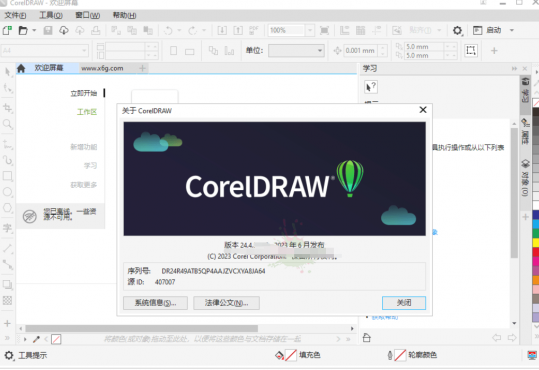539x370 pixels.
Task: Click the no-fill swatch in document palette
Action: (x=56, y=339)
